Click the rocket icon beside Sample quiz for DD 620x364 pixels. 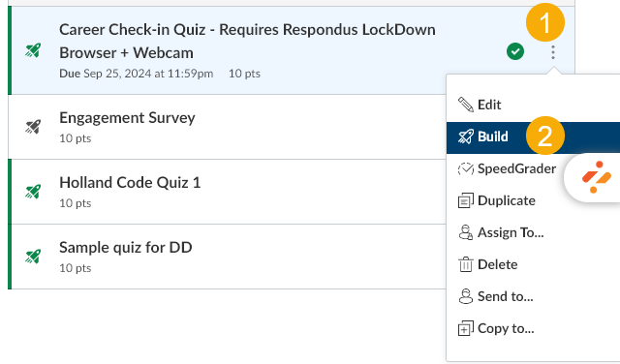click(33, 257)
